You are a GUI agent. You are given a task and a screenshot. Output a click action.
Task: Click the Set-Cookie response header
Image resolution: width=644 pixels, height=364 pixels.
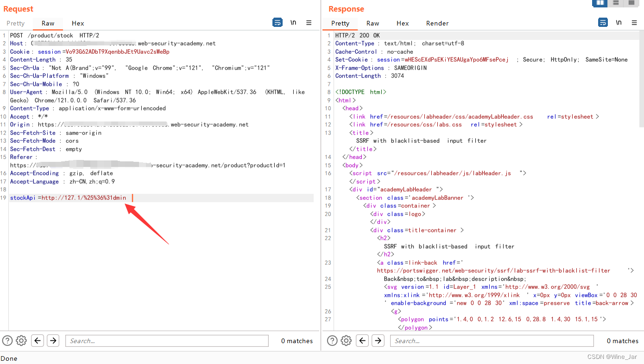point(481,60)
